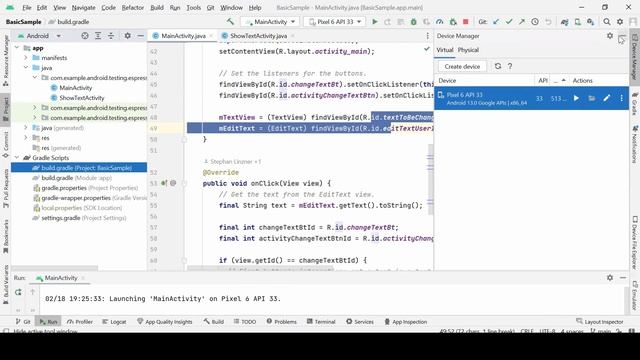Open MainActivity run configuration dropdown
The image size is (640, 360).
(x=270, y=22)
